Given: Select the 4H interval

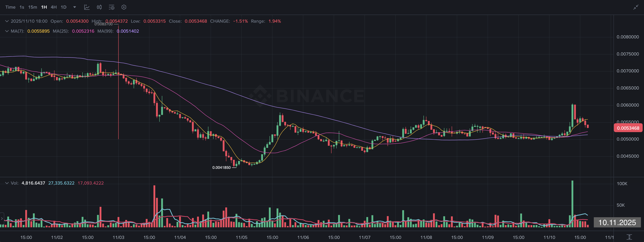Looking at the screenshot, I should pyautogui.click(x=53, y=7).
